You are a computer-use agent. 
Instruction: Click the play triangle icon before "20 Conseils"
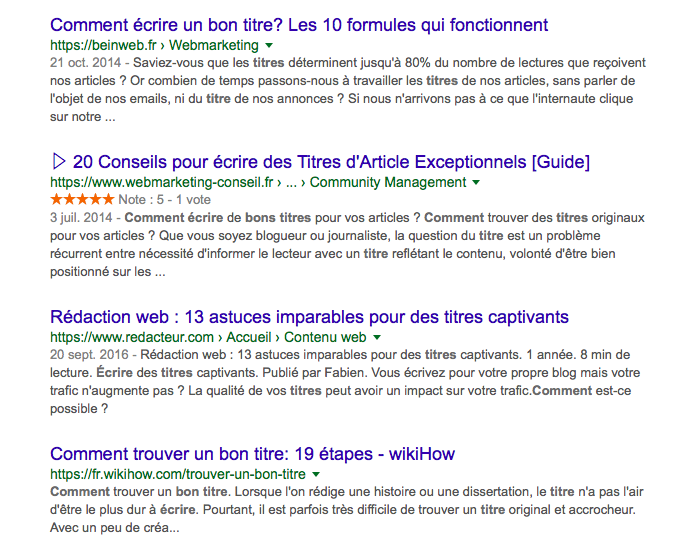[59, 162]
